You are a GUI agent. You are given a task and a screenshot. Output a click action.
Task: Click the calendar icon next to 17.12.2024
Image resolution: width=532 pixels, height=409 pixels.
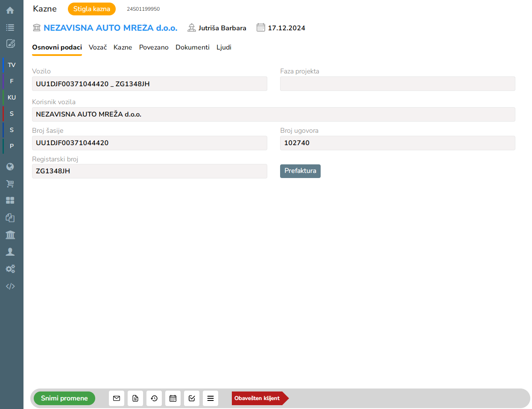pyautogui.click(x=261, y=28)
